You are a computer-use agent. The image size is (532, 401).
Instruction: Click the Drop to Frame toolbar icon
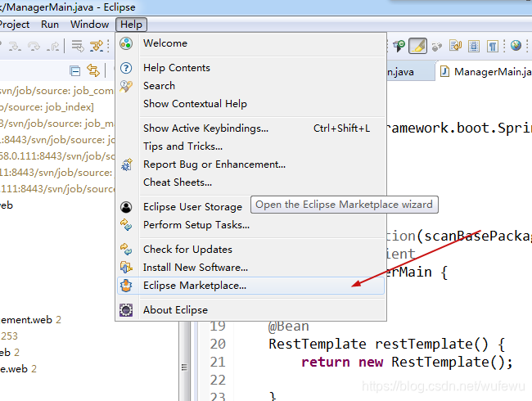[78, 46]
